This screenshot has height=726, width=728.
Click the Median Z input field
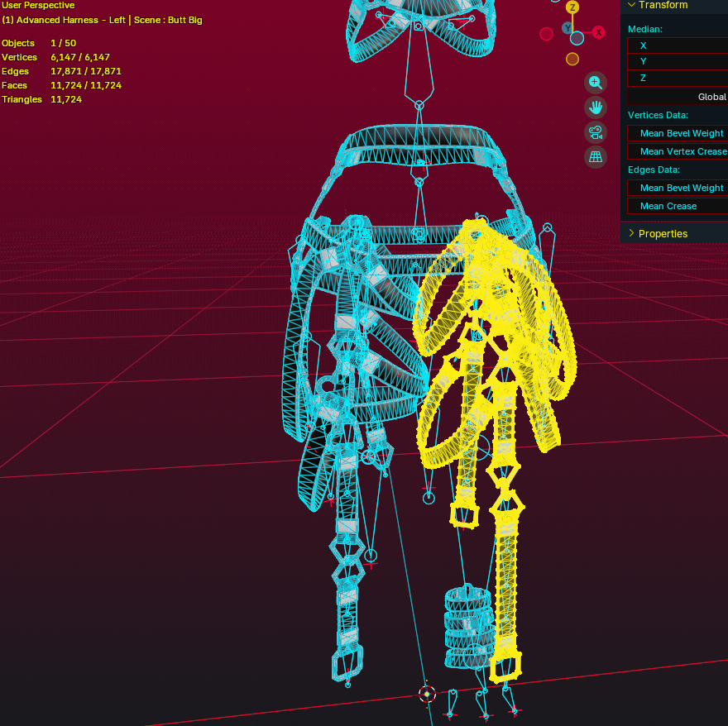pos(678,78)
